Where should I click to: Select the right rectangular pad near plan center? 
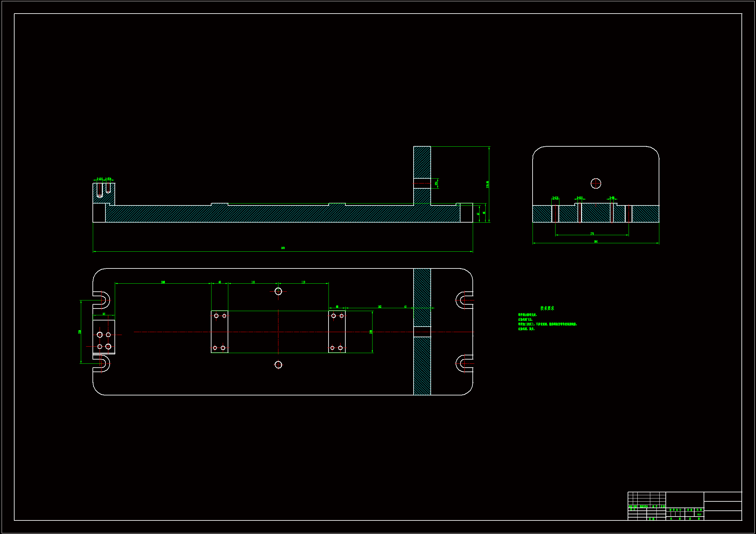point(337,332)
